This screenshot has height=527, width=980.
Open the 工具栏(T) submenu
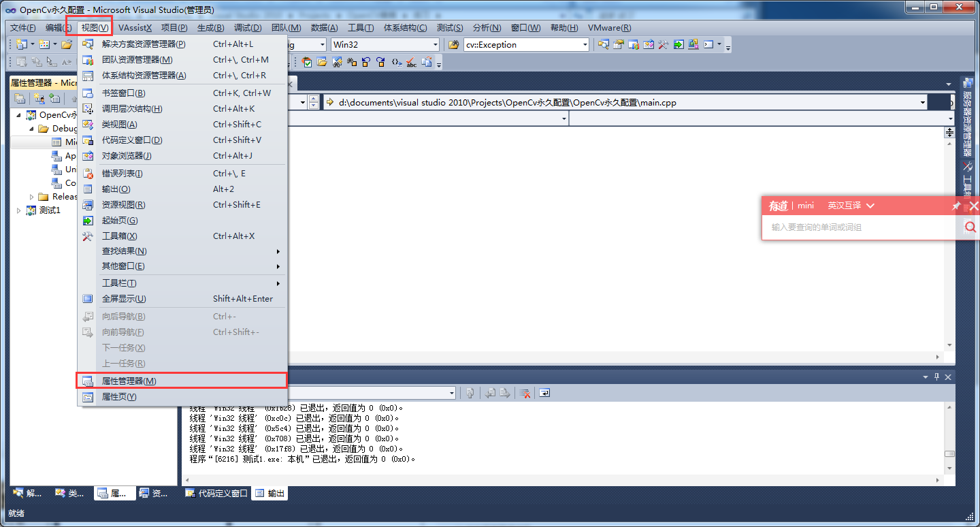click(x=182, y=283)
